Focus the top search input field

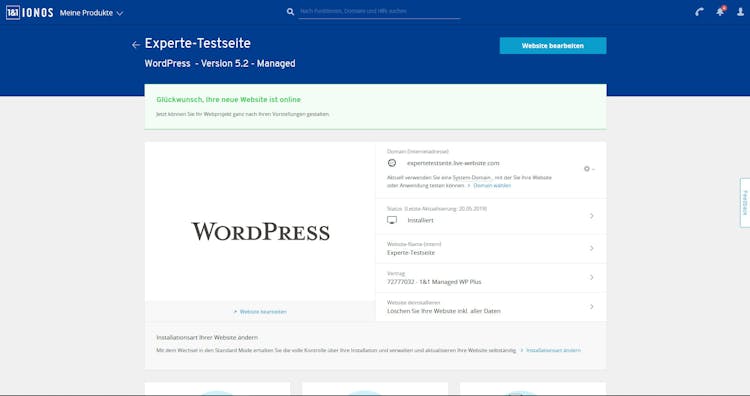coord(379,11)
